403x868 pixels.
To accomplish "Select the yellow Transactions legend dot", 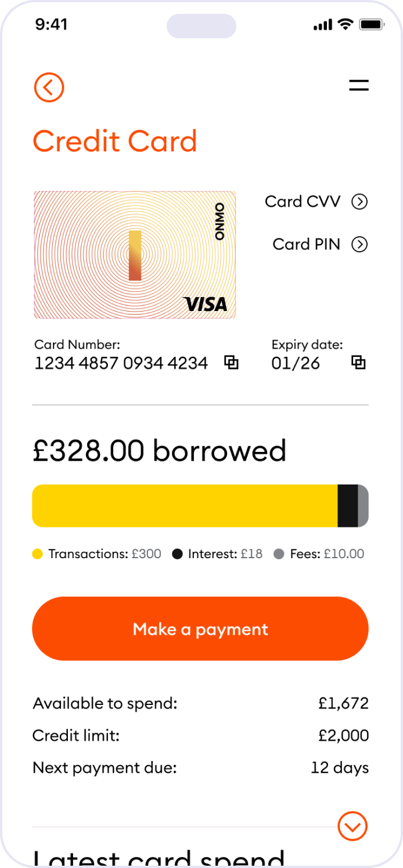I will [37, 554].
